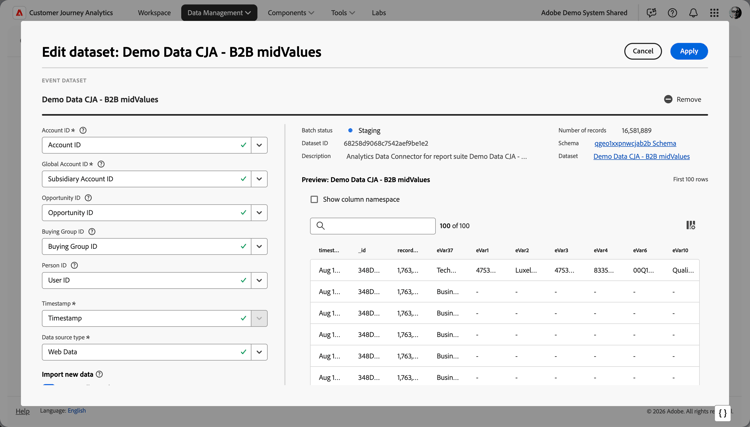Viewport: 750px width, 427px height.
Task: Click the JSON braces icon at bottom right
Action: click(723, 412)
